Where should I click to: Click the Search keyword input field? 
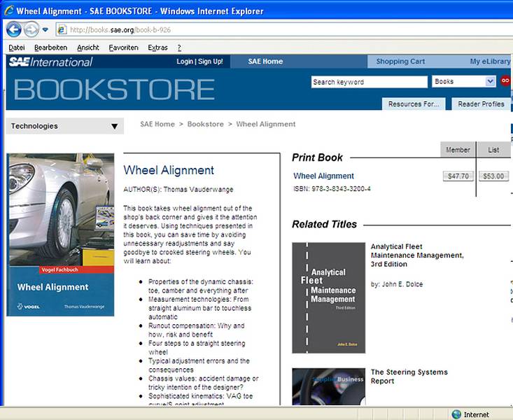coord(370,82)
